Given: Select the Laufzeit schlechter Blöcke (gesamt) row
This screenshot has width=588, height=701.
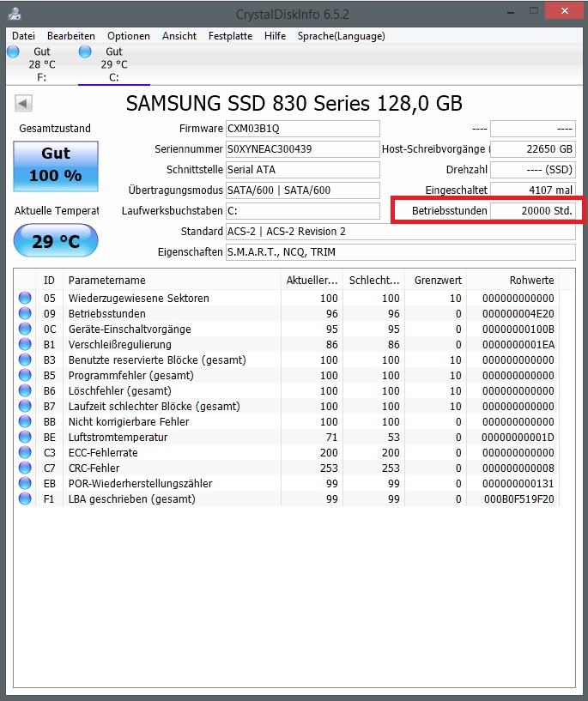Looking at the screenshot, I should pos(286,406).
